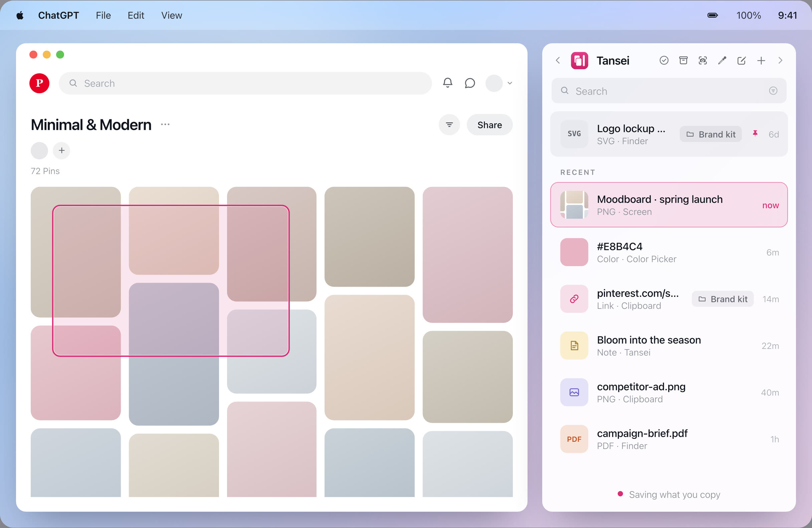
Task: Click the battery icon in menu bar
Action: point(713,15)
